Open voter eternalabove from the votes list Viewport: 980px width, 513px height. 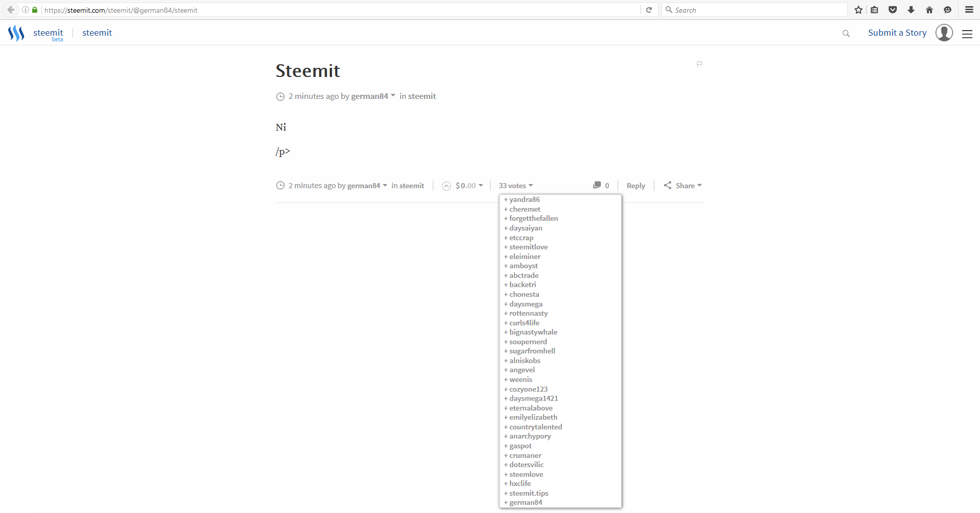531,408
